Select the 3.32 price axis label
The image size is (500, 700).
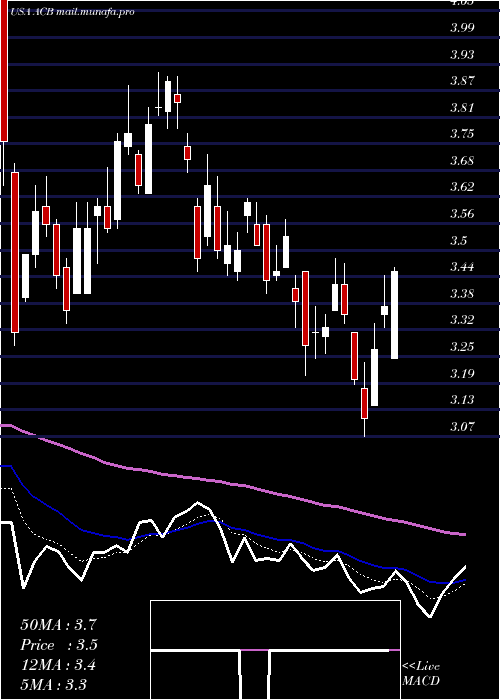pyautogui.click(x=462, y=320)
